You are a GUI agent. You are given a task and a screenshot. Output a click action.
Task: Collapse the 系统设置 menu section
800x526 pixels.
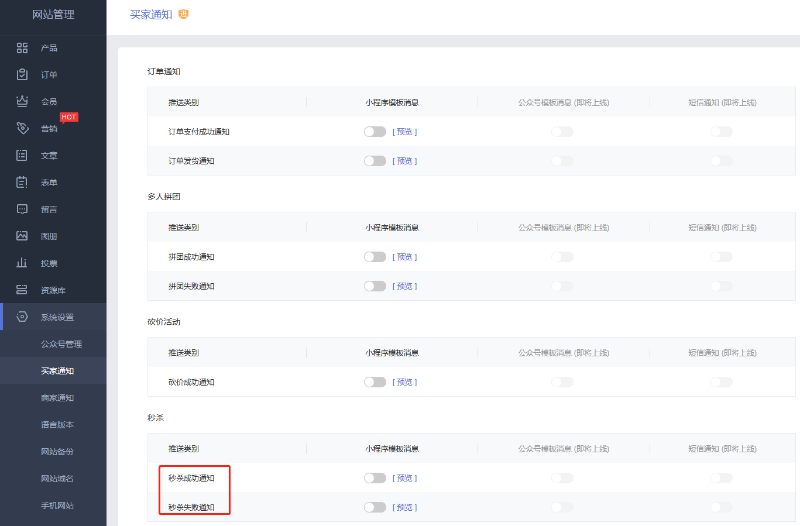pos(53,317)
